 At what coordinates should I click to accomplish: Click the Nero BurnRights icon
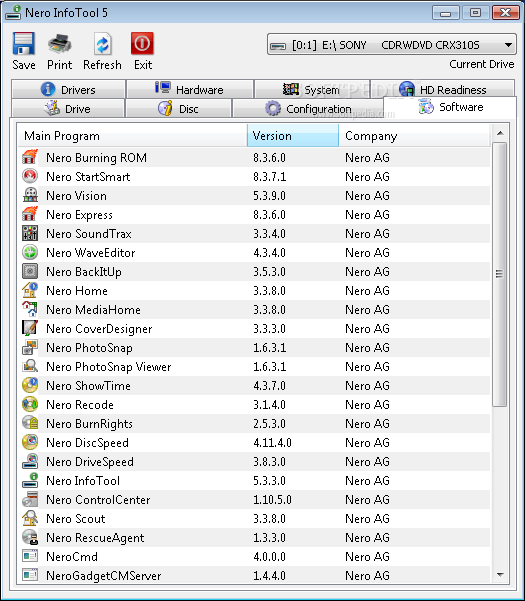[30, 424]
